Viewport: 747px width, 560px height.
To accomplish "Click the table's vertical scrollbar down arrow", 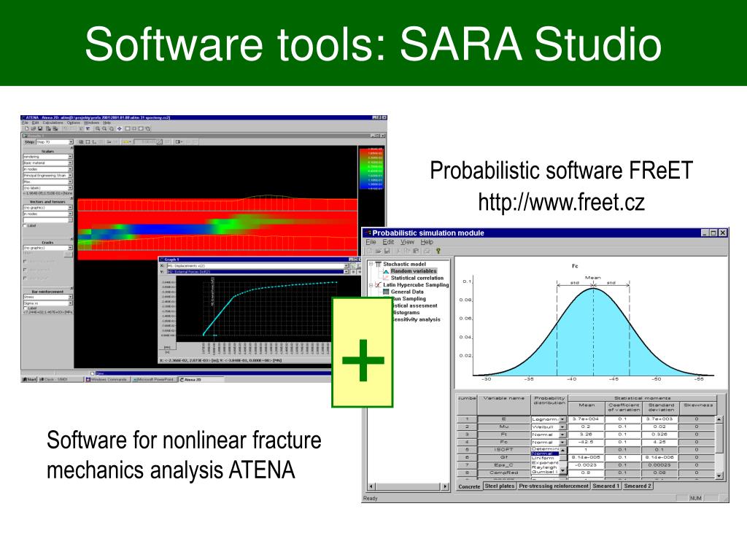I will pos(719,475).
